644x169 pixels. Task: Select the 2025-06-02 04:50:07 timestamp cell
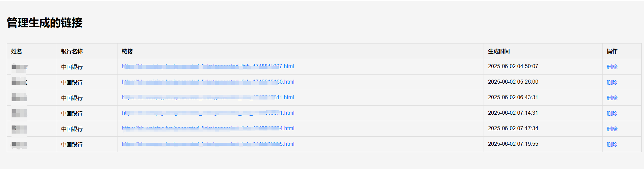[x=513, y=66]
